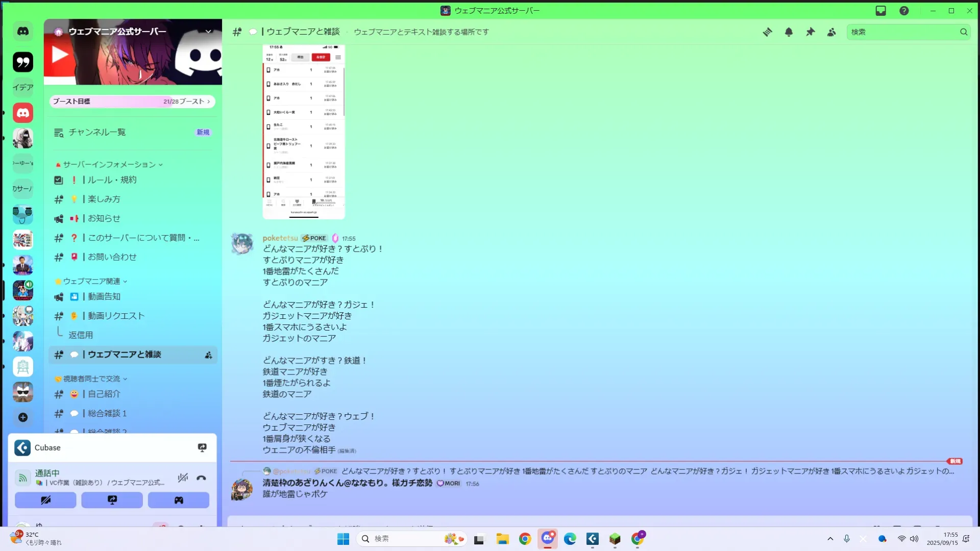980x551 pixels.
Task: Open the 動画リクエスト channel
Action: coord(116,316)
